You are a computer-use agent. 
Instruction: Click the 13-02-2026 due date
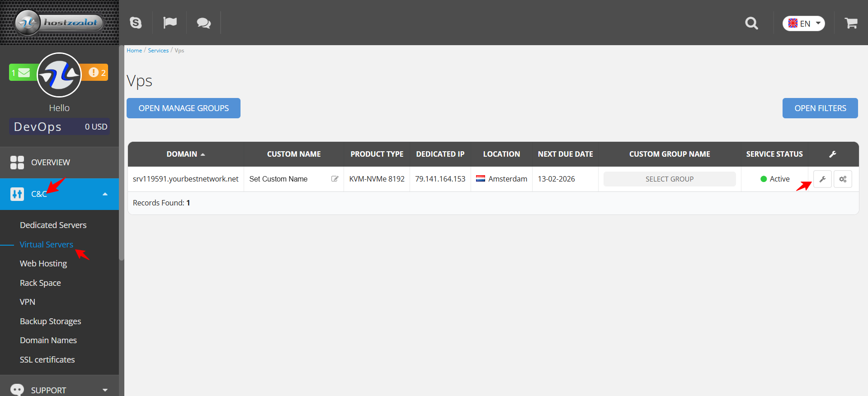point(557,179)
